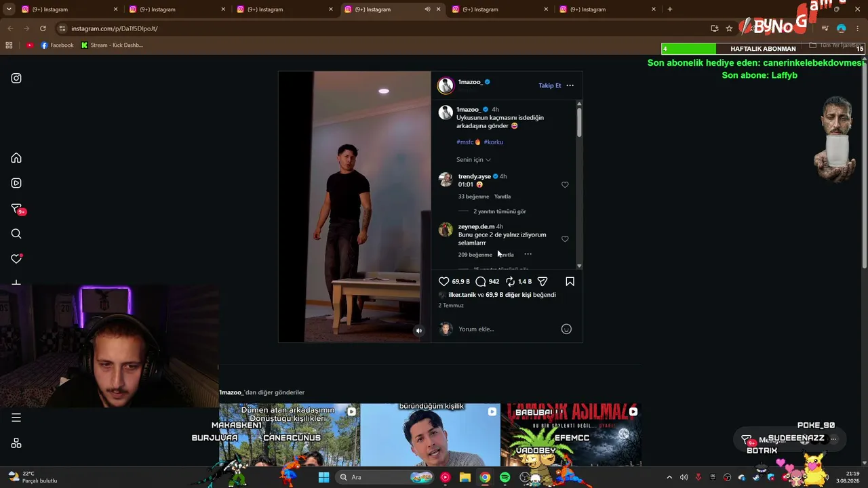868x488 pixels.
Task: Open trendy.ayse's profile from comment
Action: point(475,176)
